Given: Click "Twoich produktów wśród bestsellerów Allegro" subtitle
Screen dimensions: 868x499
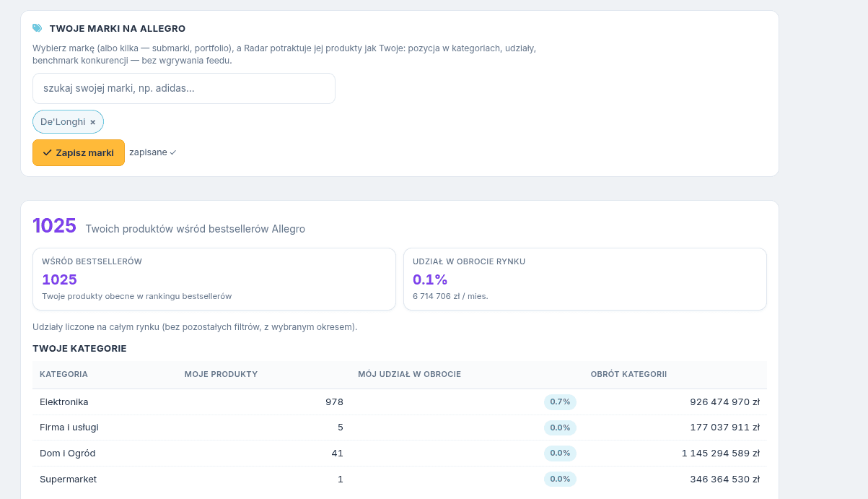Looking at the screenshot, I should tap(195, 229).
